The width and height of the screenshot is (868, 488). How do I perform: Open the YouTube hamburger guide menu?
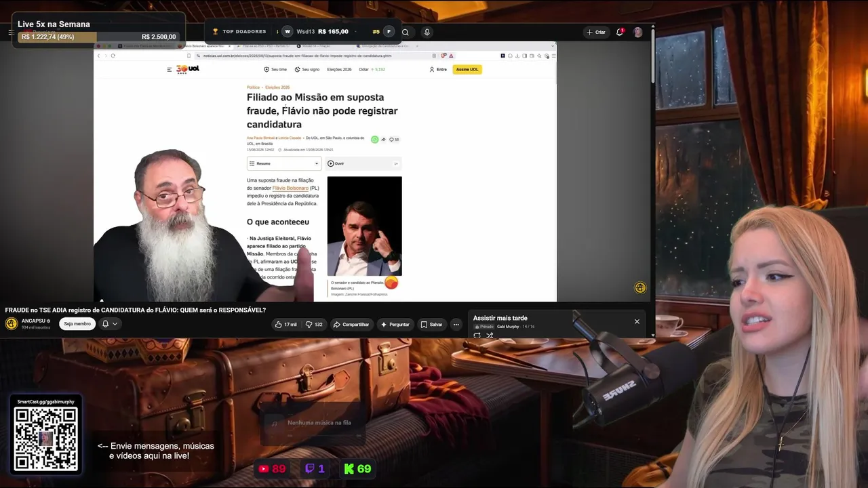coord(11,32)
